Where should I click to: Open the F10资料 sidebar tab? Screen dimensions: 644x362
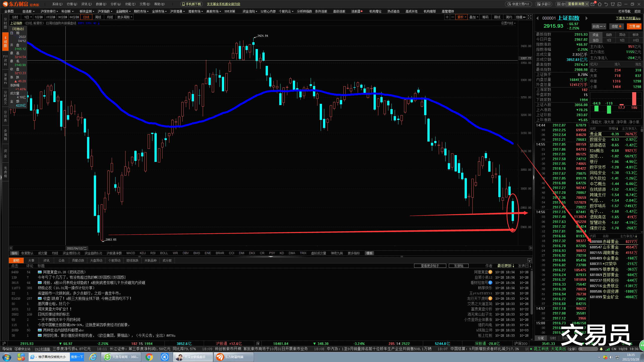pyautogui.click(x=5, y=60)
